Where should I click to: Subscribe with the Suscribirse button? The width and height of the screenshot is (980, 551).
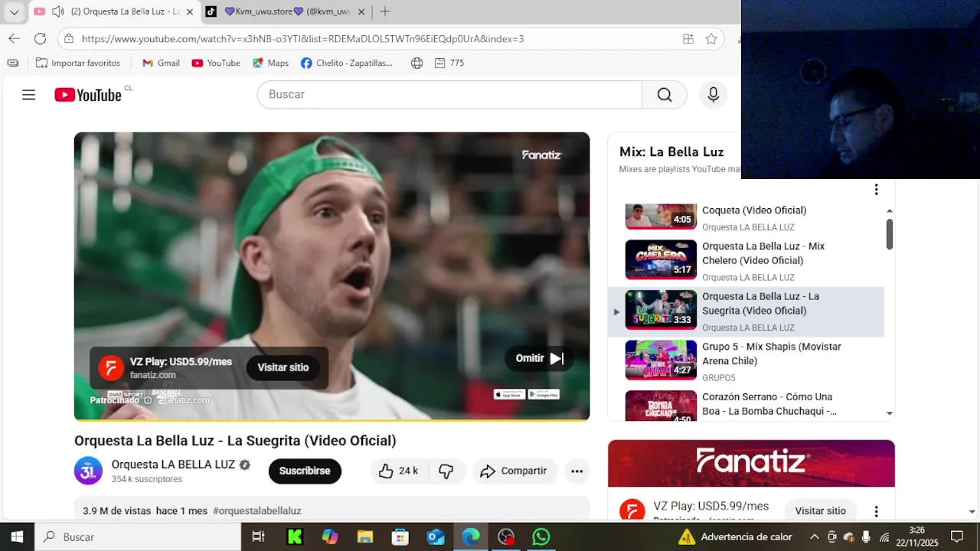[305, 471]
